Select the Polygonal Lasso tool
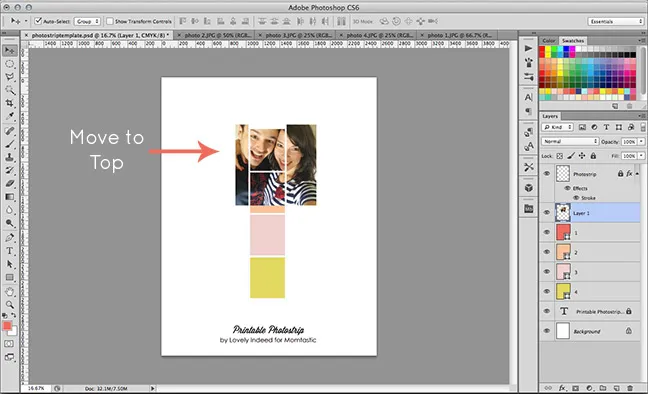The width and height of the screenshot is (648, 394). coord(9,77)
